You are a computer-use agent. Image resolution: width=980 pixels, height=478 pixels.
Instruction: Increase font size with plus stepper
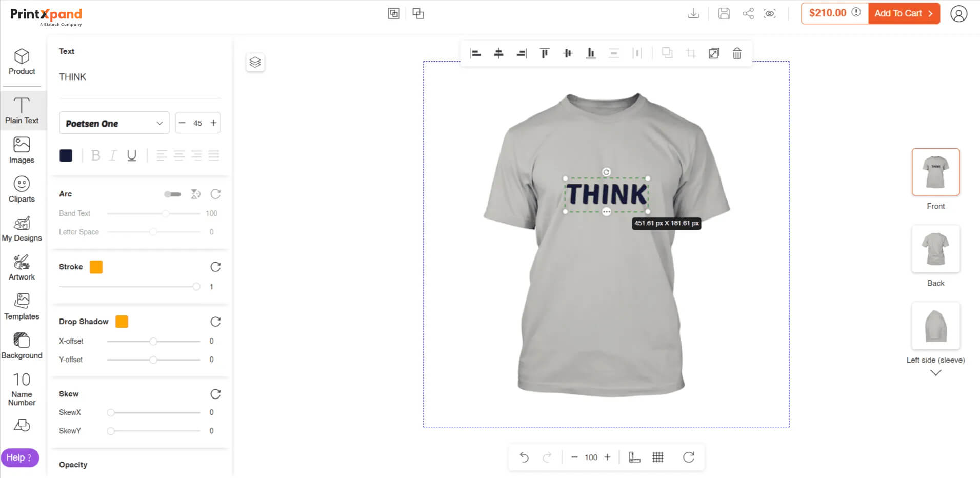(213, 123)
